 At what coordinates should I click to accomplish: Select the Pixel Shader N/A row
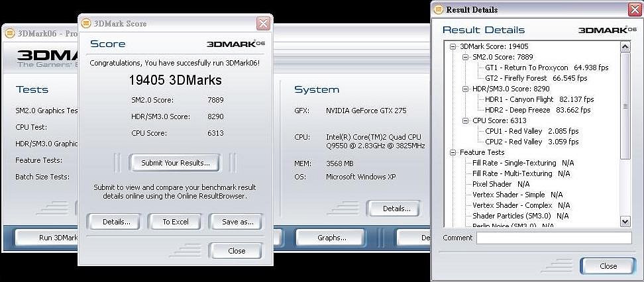click(x=501, y=184)
